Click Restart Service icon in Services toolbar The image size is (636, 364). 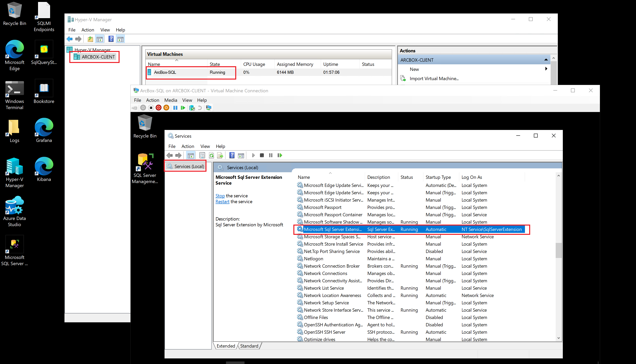click(280, 155)
